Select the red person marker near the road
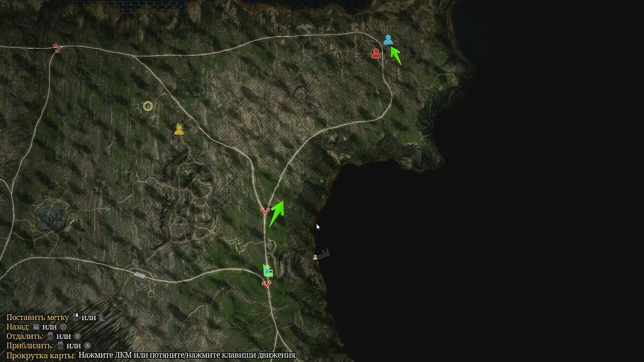 pyautogui.click(x=376, y=53)
